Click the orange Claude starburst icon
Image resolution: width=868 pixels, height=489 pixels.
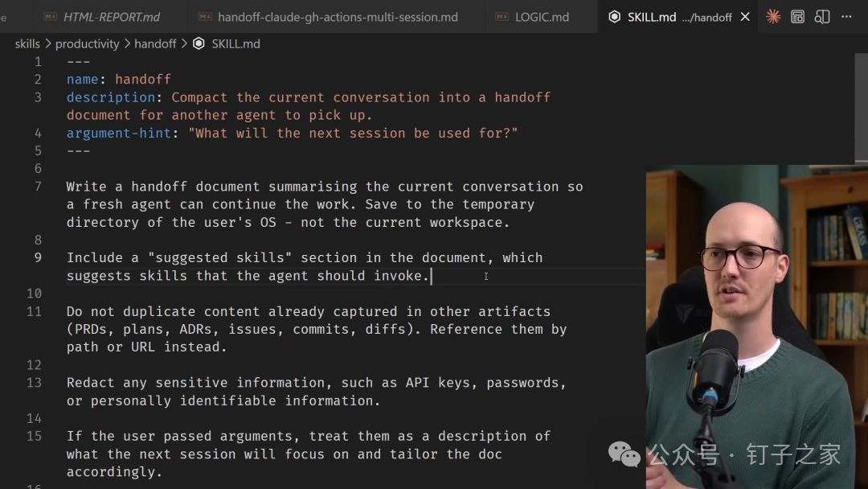coord(773,17)
